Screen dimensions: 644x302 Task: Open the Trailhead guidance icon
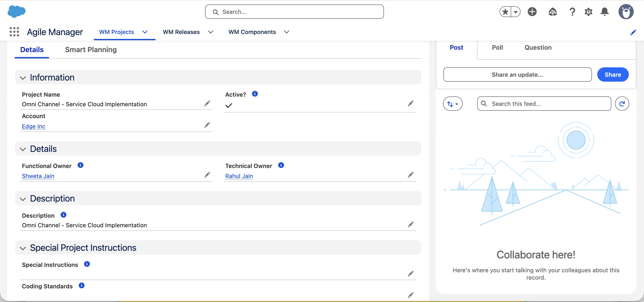tap(553, 12)
